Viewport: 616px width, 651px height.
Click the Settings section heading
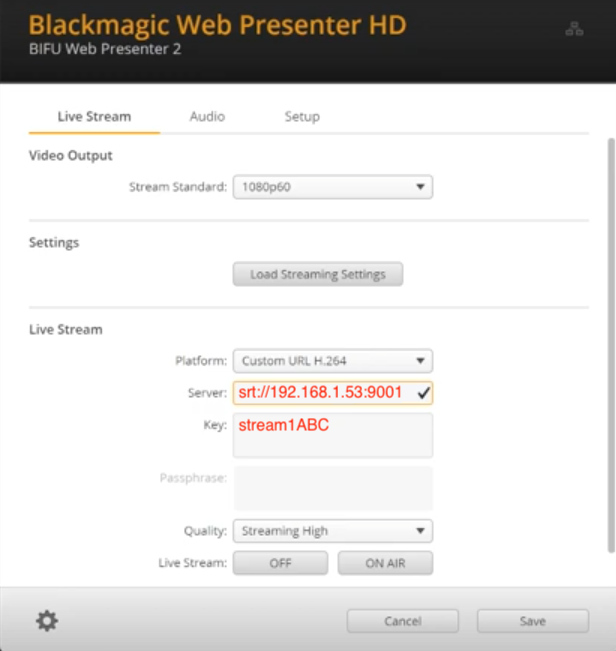click(x=54, y=242)
